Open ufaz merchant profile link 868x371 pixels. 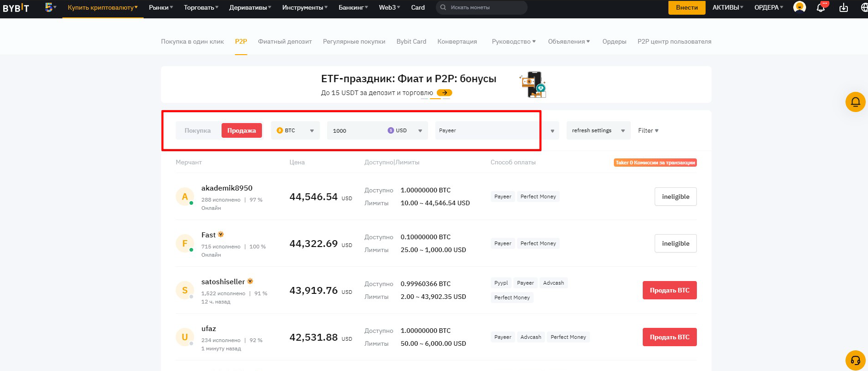pos(208,328)
